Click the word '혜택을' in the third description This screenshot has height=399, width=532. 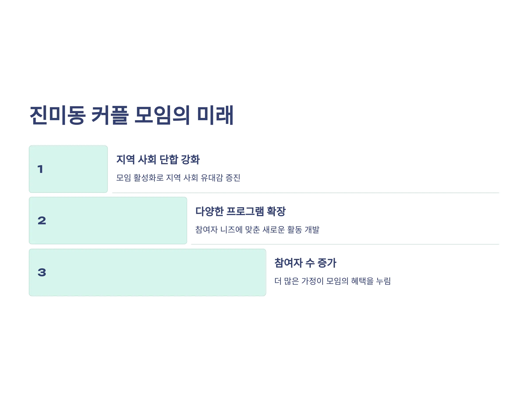coord(362,281)
